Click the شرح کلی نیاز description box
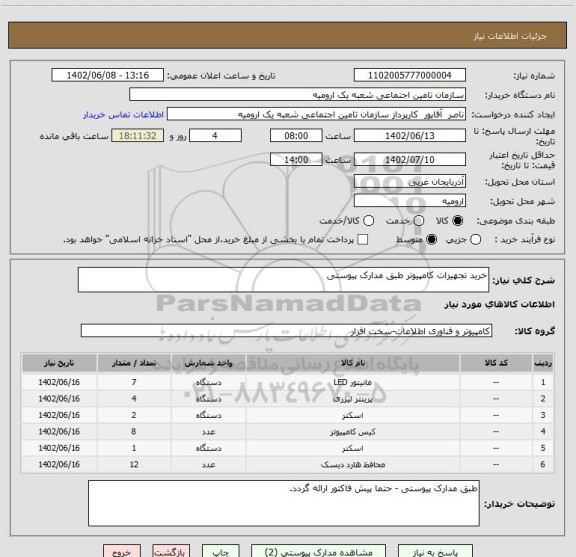Image resolution: width=576 pixels, height=557 pixels. pos(284,280)
